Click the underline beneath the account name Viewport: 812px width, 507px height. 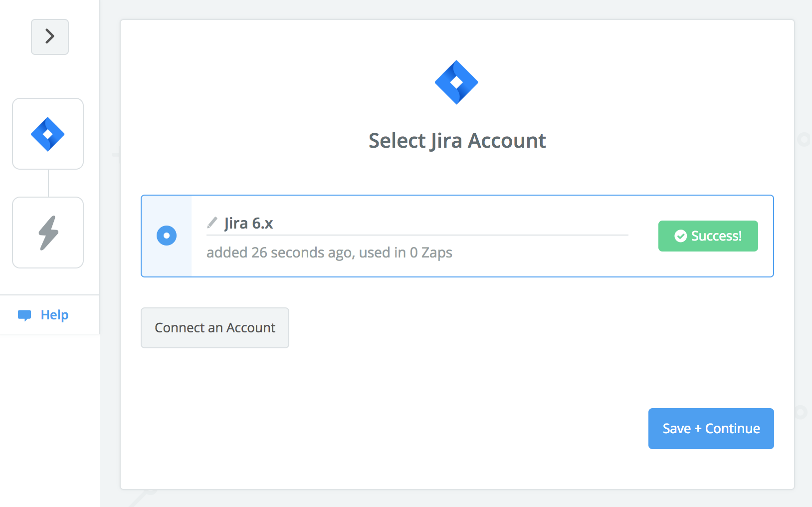click(x=417, y=235)
